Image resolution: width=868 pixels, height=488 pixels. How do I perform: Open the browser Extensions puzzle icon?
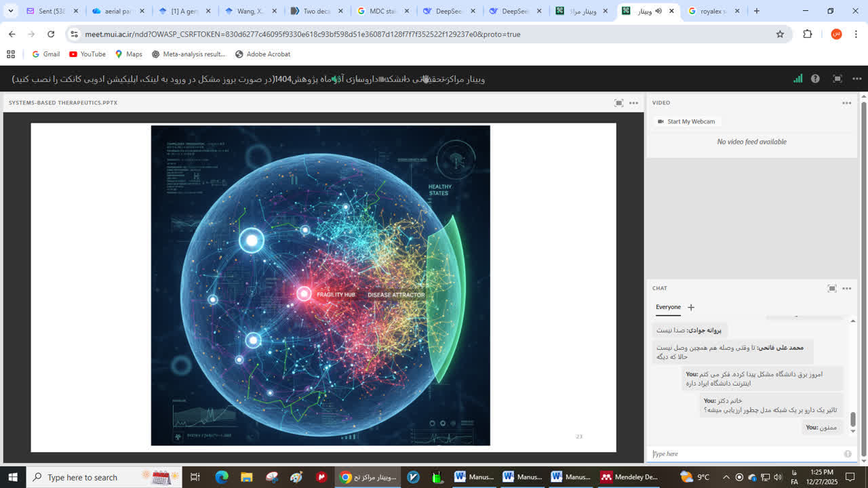pyautogui.click(x=807, y=34)
